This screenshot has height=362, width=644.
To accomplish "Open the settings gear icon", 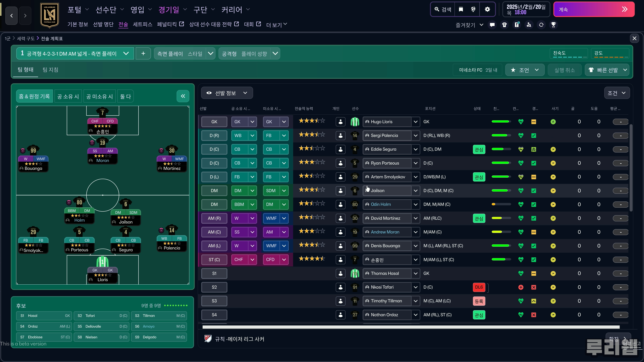I will tap(487, 9).
